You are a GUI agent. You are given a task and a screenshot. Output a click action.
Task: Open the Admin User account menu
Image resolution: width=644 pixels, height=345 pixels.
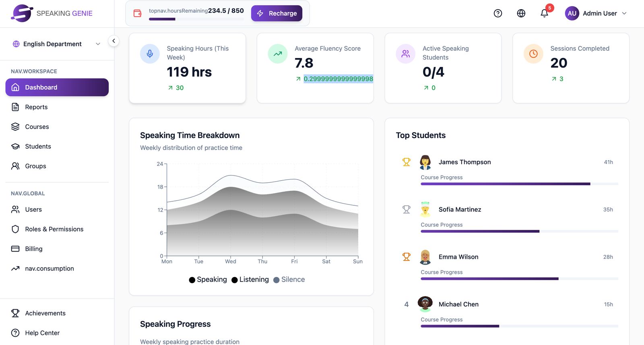(596, 13)
